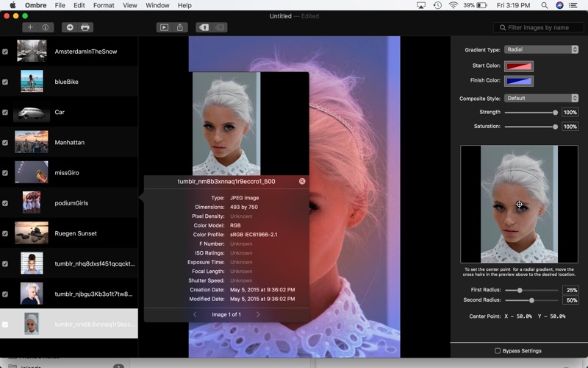Click the play slideshow toolbar icon
The height and width of the screenshot is (368, 588).
click(164, 27)
